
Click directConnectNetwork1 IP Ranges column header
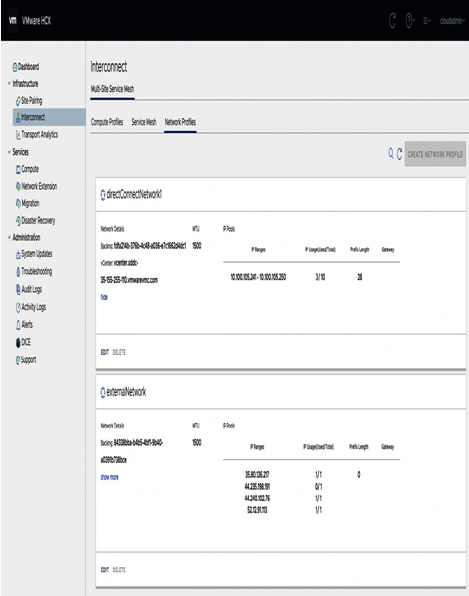coord(258,250)
